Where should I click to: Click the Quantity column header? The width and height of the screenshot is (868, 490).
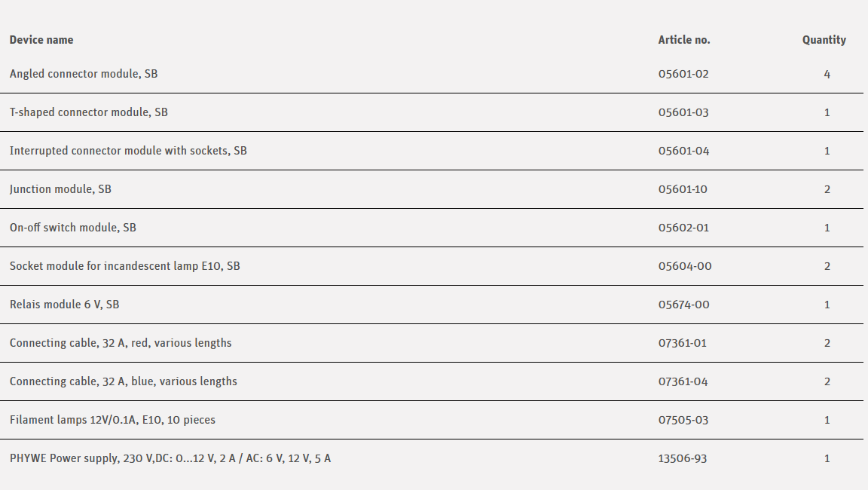pos(824,40)
